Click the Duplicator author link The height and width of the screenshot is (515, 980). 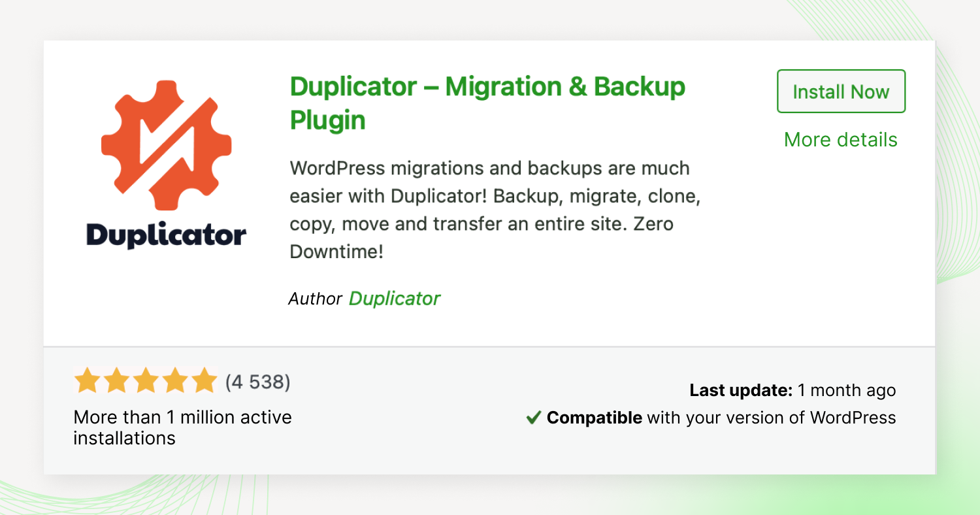point(395,299)
